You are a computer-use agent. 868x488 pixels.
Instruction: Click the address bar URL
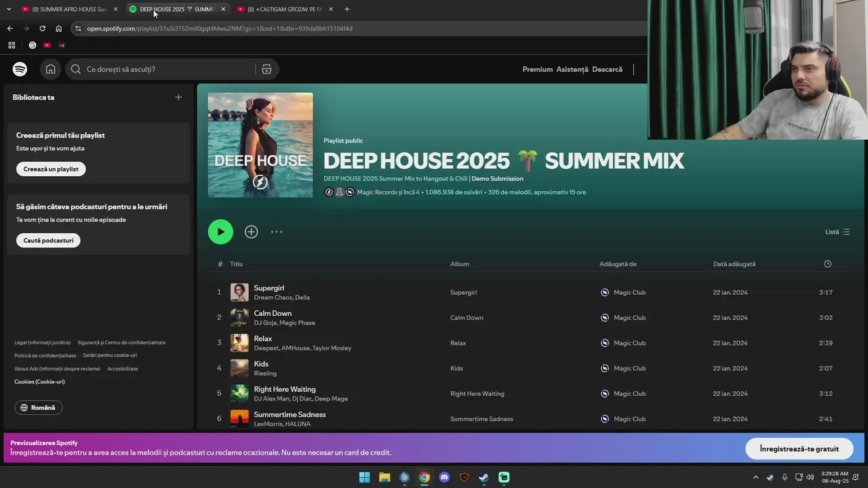click(220, 28)
